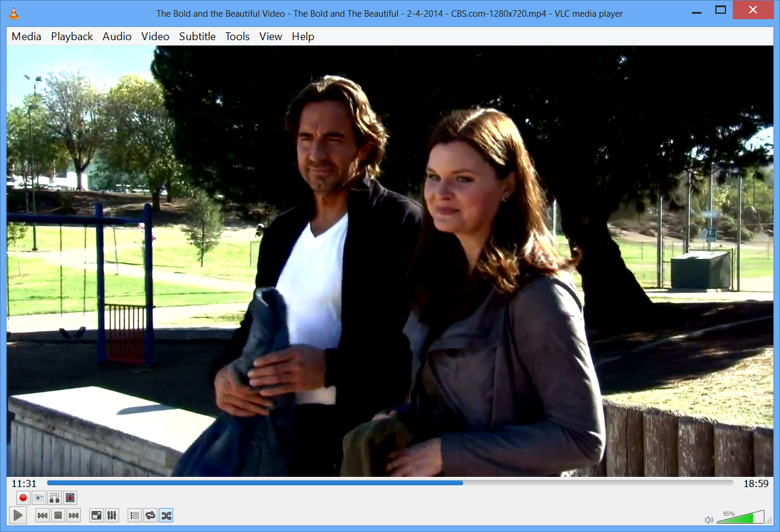The width and height of the screenshot is (780, 532).
Task: Click the elapsed time 11:31 label
Action: point(24,483)
